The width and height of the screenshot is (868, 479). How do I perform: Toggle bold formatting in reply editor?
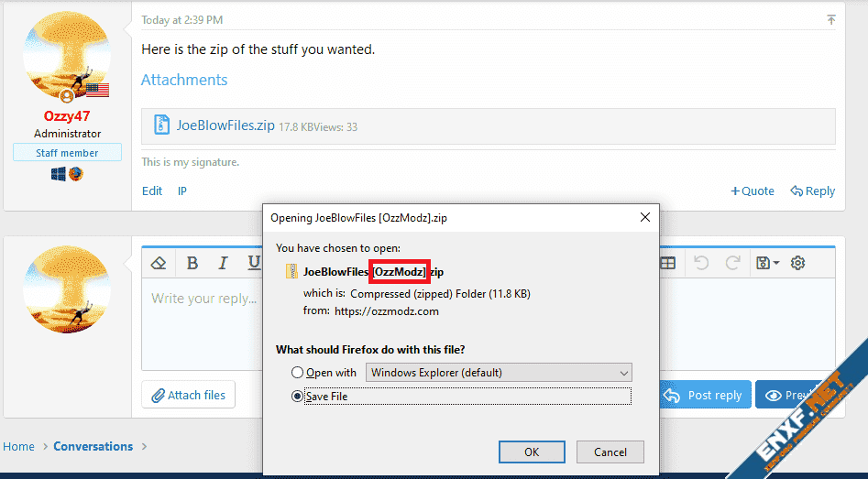(x=192, y=264)
